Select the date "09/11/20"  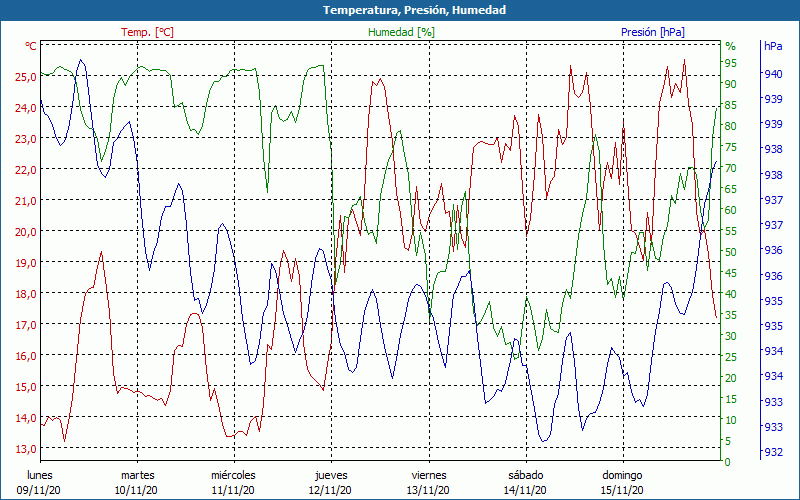pyautogui.click(x=39, y=490)
